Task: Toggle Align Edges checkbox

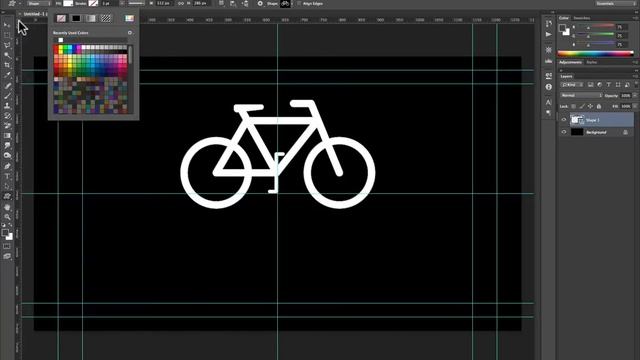Action: [x=299, y=3]
